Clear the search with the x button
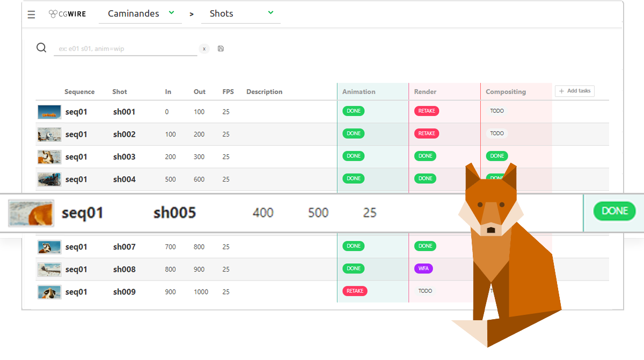Screen dimensions: 644x360 [x=204, y=49]
